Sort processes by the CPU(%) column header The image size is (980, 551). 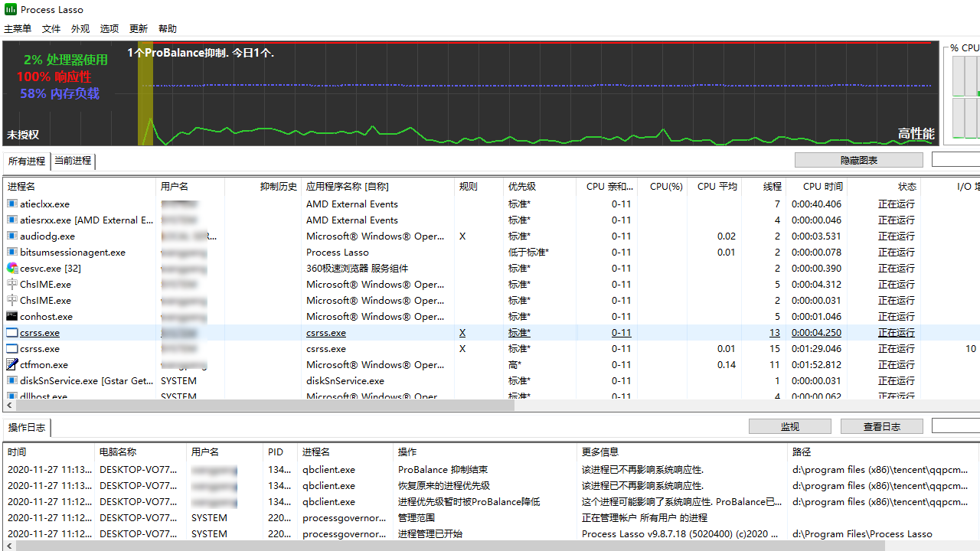tap(665, 186)
